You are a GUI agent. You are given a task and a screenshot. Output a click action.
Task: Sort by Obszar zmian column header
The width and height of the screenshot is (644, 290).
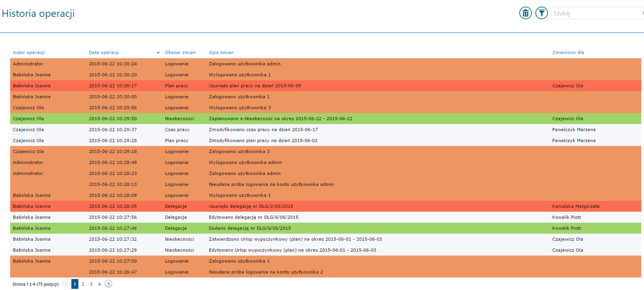click(180, 52)
